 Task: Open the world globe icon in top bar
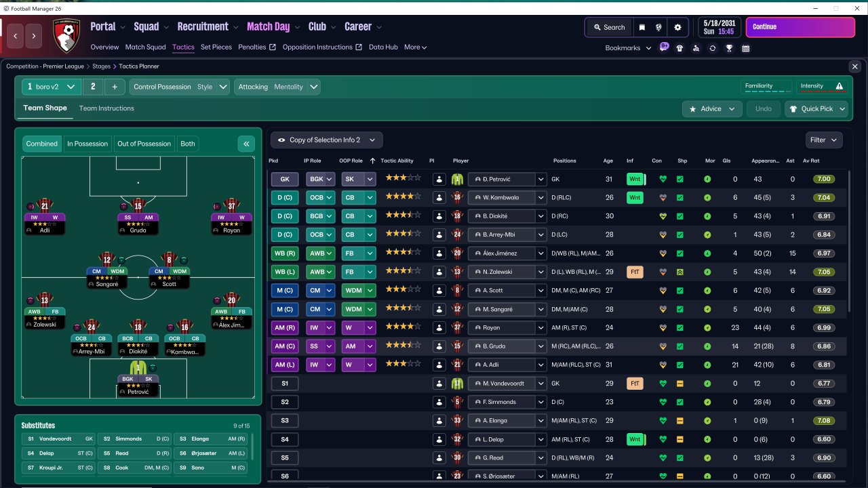658,28
